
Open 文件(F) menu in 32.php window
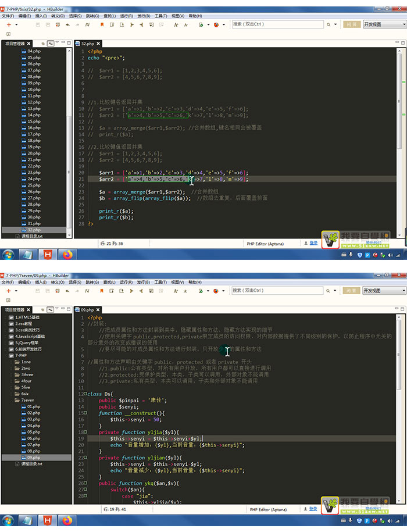tap(8, 16)
